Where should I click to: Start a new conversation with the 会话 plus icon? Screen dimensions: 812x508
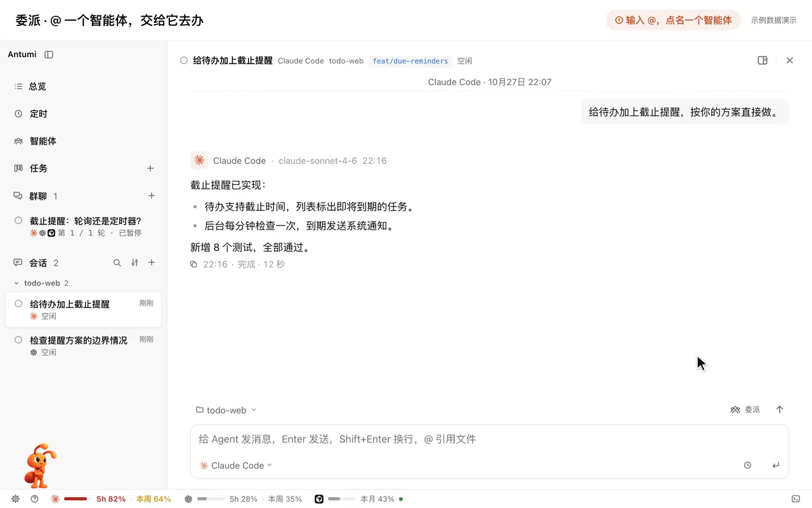(x=152, y=262)
